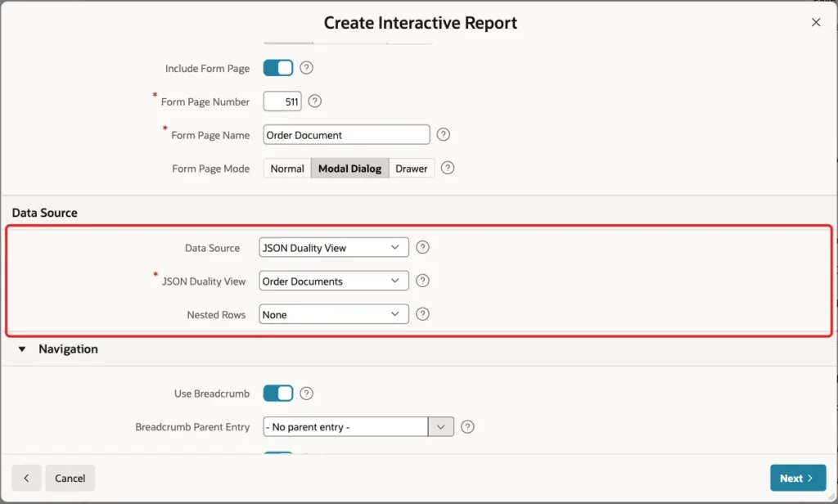This screenshot has width=838, height=504.
Task: Click the Navigation section title
Action: (x=69, y=349)
